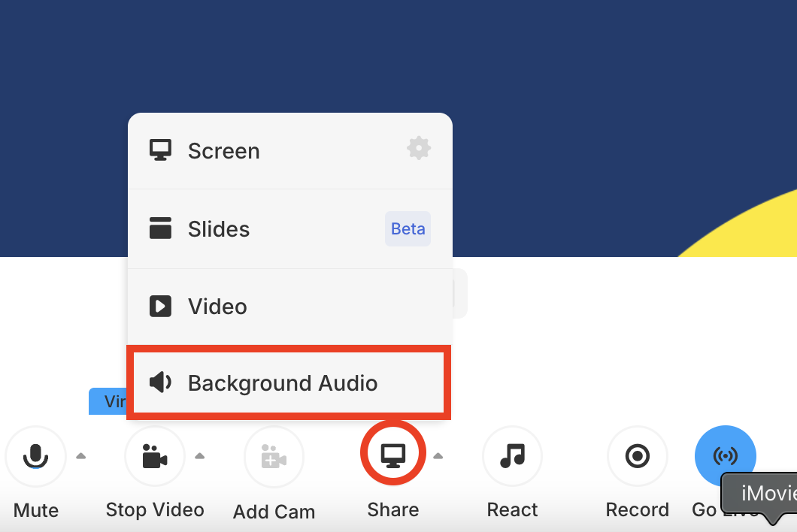The image size is (797, 532).
Task: Select the Video playback icon
Action: pos(160,306)
